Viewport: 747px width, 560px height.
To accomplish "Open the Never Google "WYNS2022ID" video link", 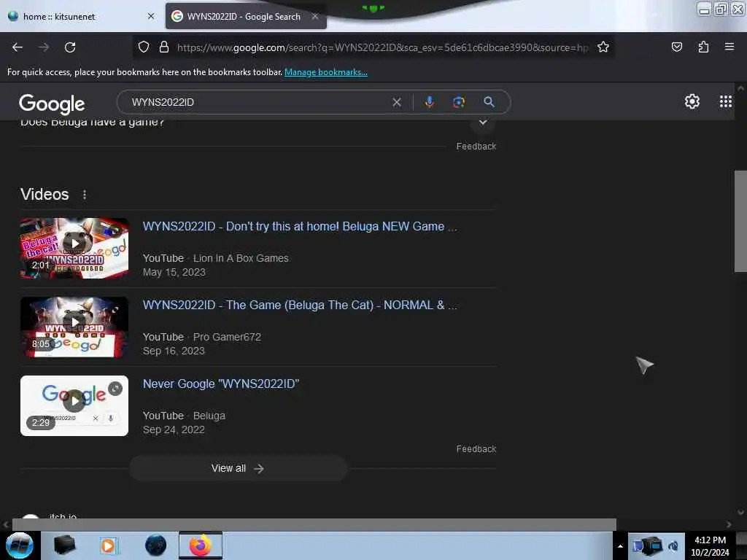I will (221, 384).
